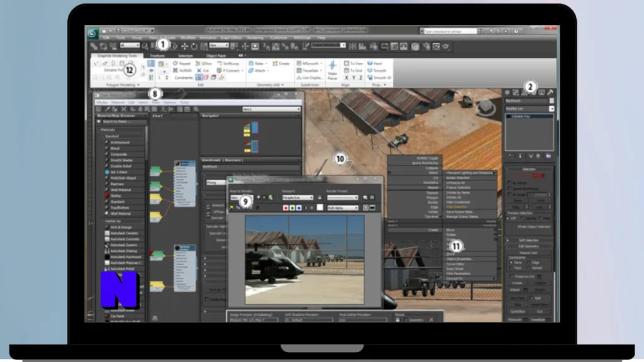Image resolution: width=644 pixels, height=362 pixels.
Task: Click Use Displacement in Subdivision panel
Action: pyautogui.click(x=309, y=77)
